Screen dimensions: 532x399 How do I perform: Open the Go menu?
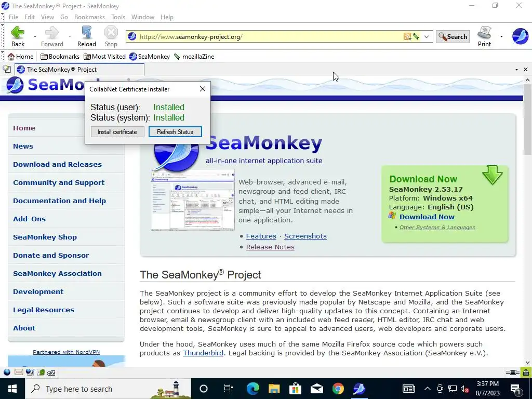point(64,17)
